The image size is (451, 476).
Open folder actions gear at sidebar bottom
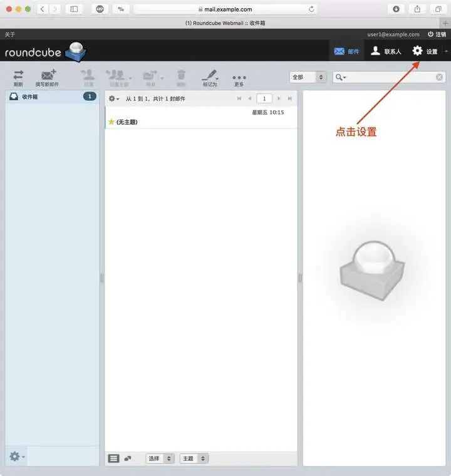pos(17,456)
